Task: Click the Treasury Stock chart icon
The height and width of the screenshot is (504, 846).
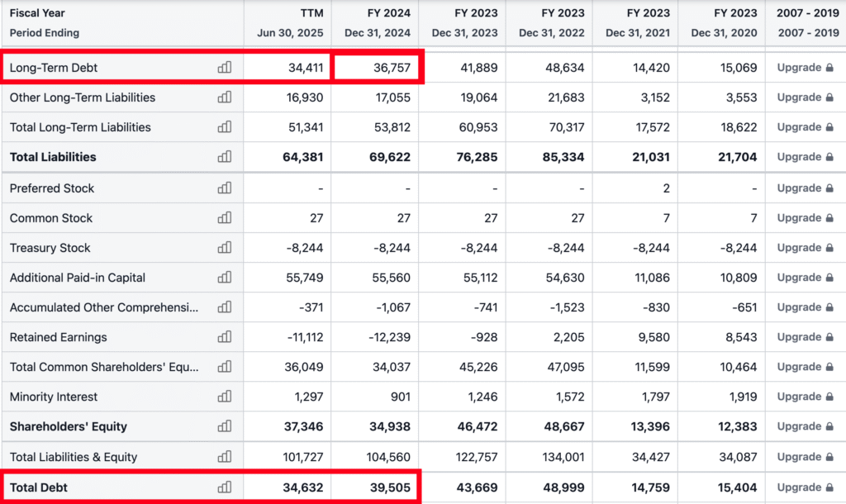Action: coord(224,248)
